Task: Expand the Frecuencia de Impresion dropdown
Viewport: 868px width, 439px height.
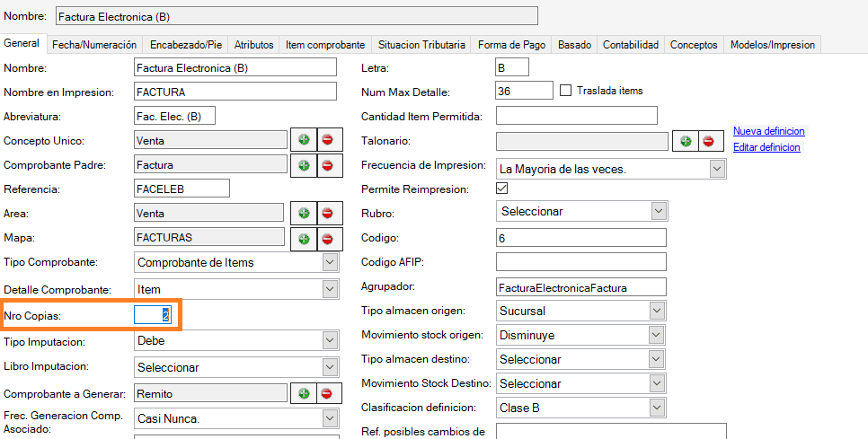Action: (716, 169)
